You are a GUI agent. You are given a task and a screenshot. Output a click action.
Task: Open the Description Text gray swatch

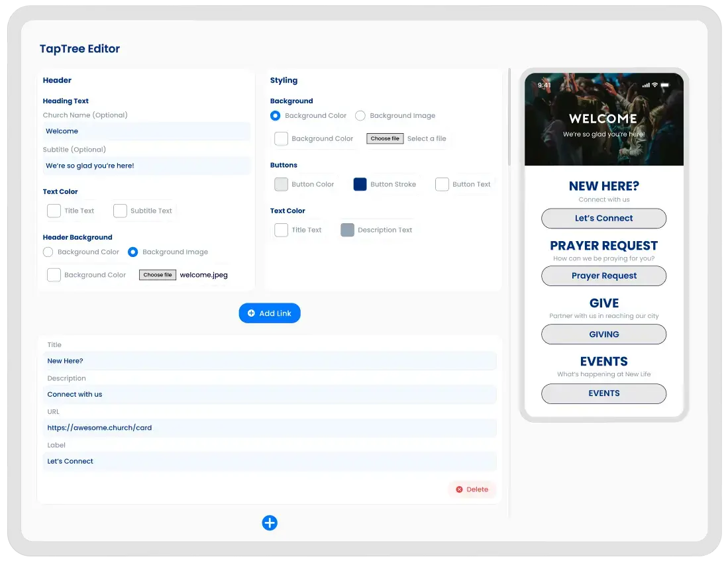(347, 230)
